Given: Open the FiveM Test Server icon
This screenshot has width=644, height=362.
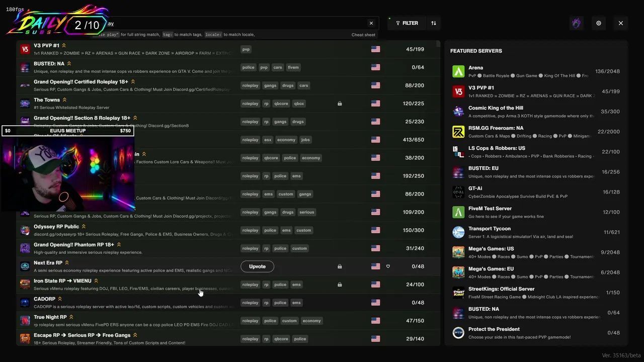Looking at the screenshot, I should [458, 212].
